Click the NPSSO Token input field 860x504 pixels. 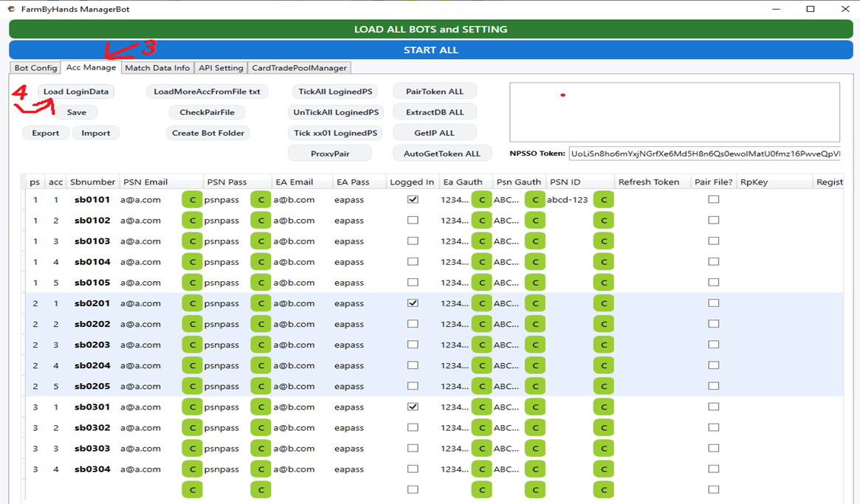(x=704, y=153)
